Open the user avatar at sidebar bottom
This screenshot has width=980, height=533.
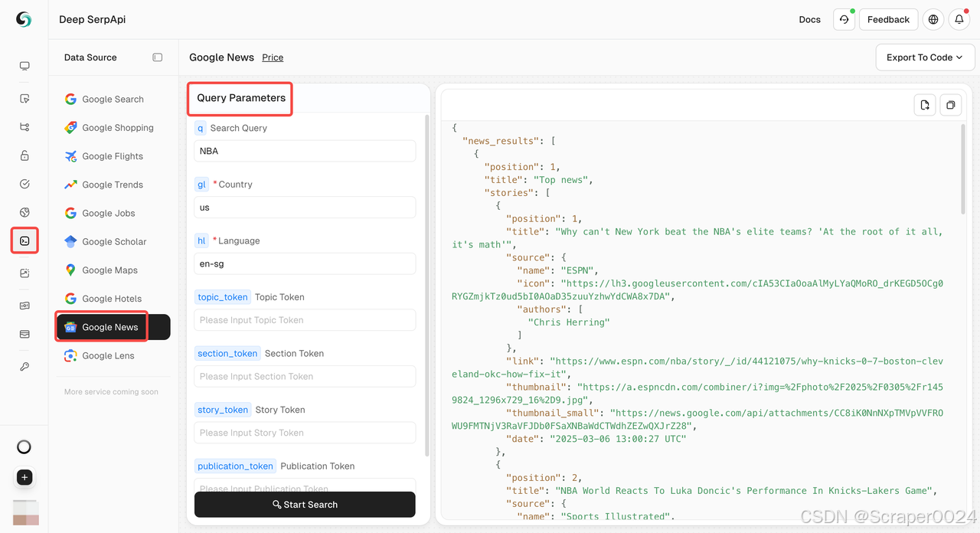[26, 512]
